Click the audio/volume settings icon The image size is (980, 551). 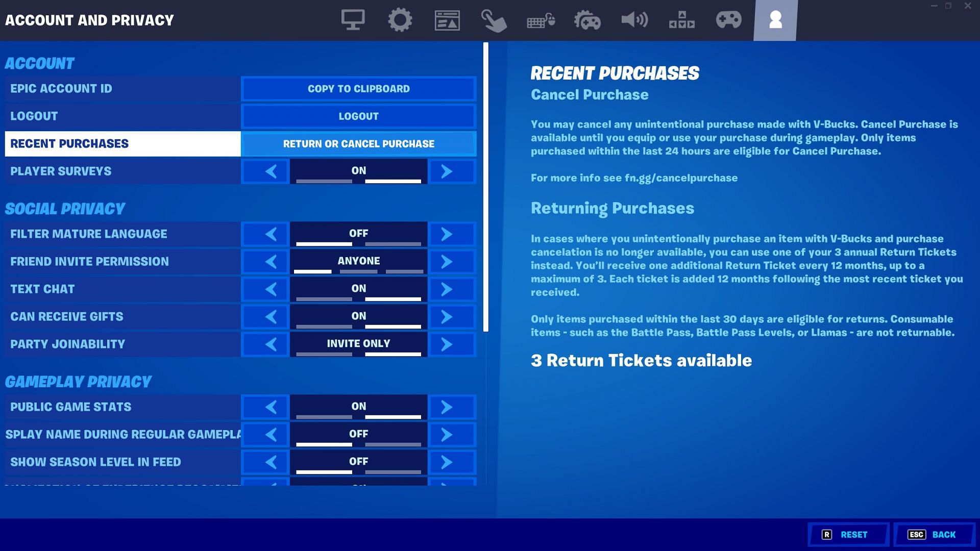coord(633,19)
